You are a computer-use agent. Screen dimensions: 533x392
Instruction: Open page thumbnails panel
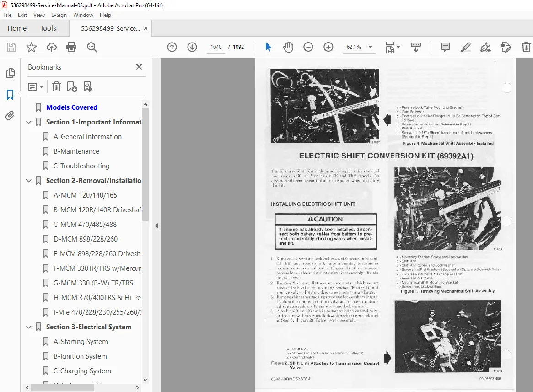[11, 73]
